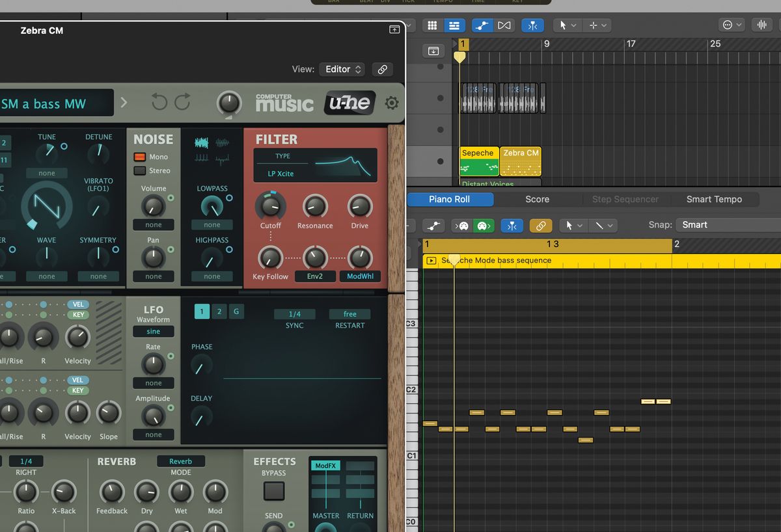Select the grid view icon in the top toolbar

pyautogui.click(x=432, y=25)
